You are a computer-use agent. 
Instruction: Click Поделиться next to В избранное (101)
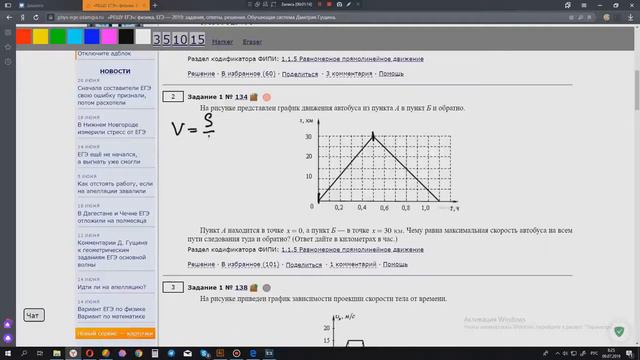click(x=304, y=264)
